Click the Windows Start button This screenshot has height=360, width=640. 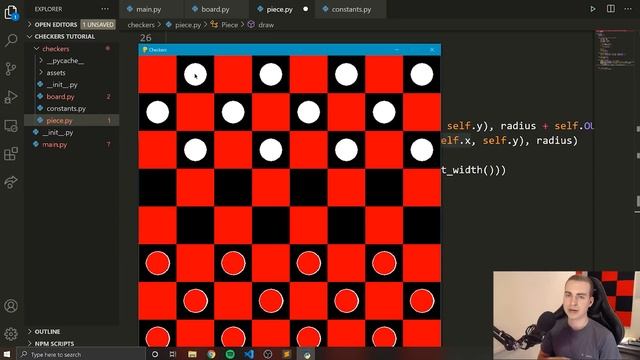point(7,354)
